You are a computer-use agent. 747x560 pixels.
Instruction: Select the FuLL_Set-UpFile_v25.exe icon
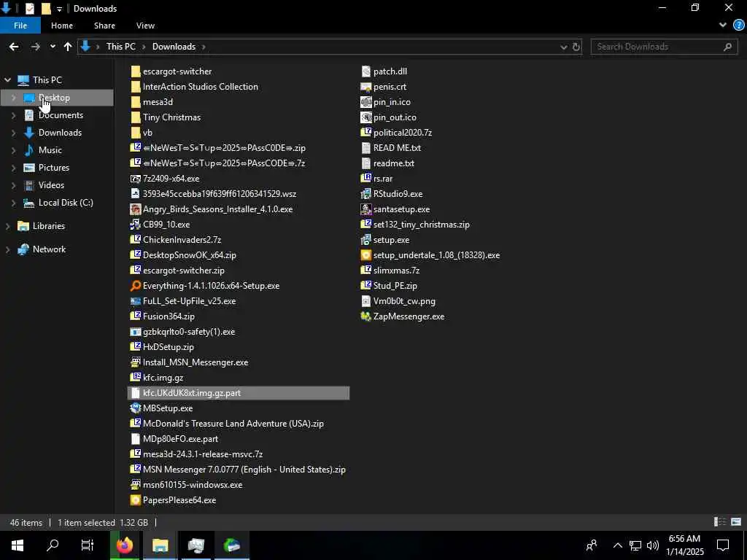[135, 301]
